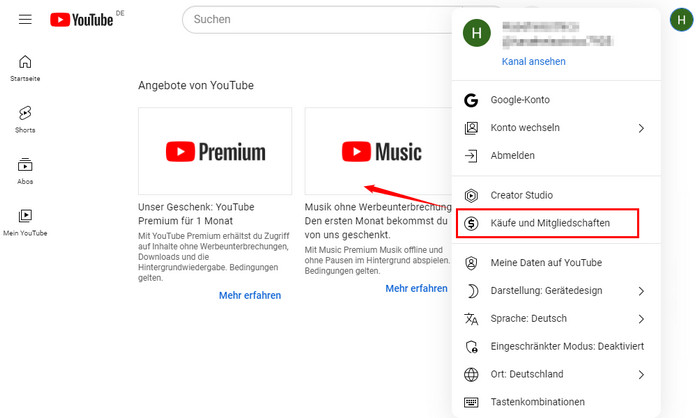700x418 pixels.
Task: Click Mehr erfahren under YouTube Music
Action: pyautogui.click(x=417, y=288)
